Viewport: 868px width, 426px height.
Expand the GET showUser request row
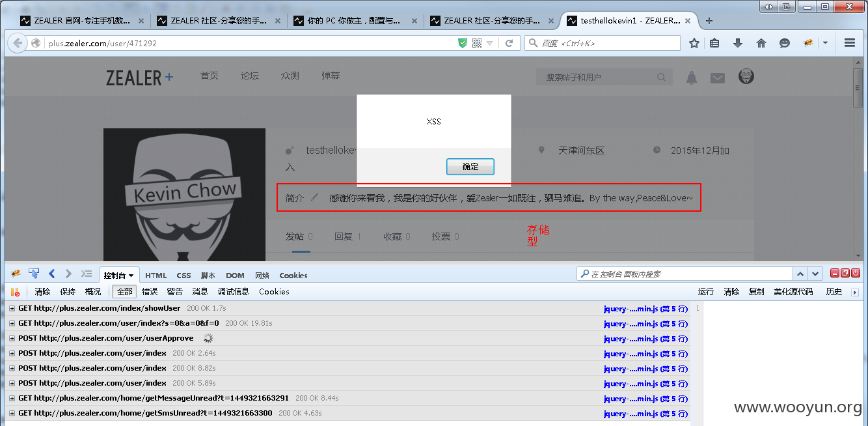coord(12,308)
